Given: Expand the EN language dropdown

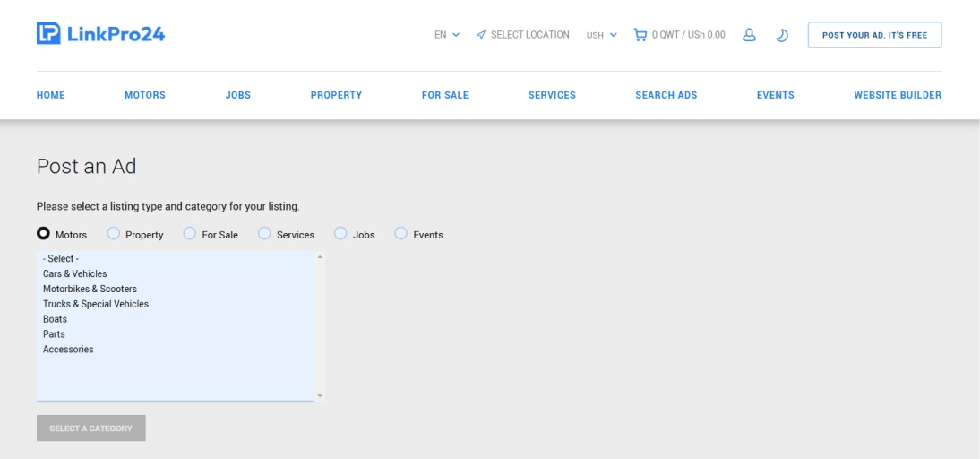Looking at the screenshot, I should [x=446, y=35].
